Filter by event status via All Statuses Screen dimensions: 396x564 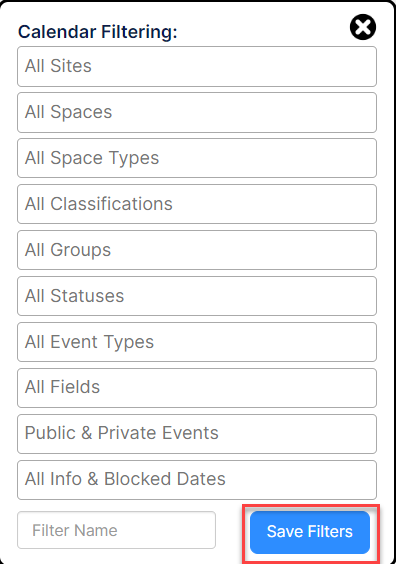click(x=197, y=296)
